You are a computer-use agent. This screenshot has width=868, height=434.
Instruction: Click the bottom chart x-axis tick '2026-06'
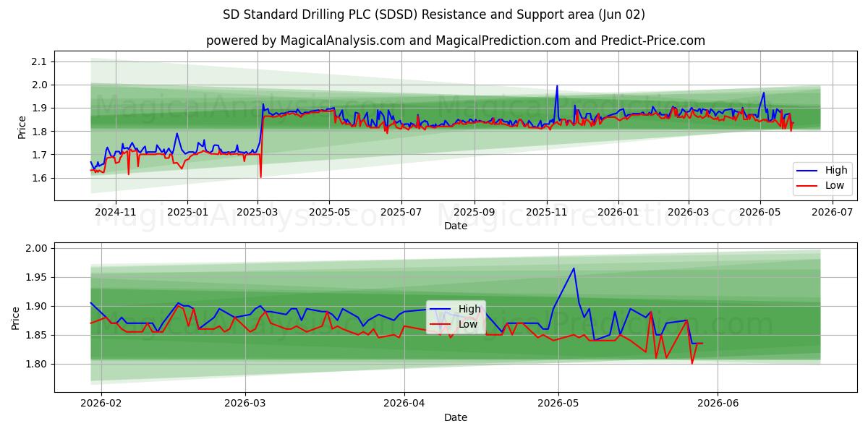point(717,404)
